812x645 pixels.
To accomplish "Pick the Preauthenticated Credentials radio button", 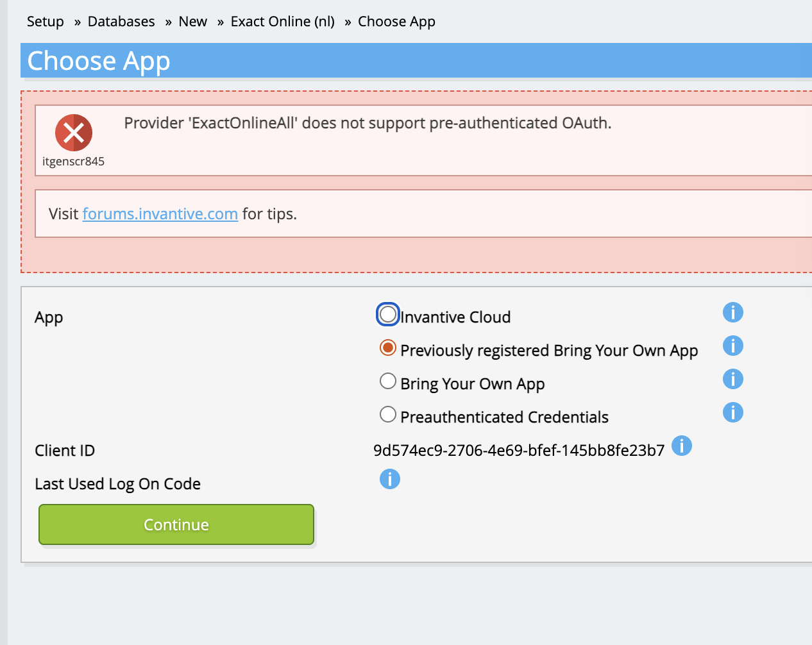I will click(388, 415).
